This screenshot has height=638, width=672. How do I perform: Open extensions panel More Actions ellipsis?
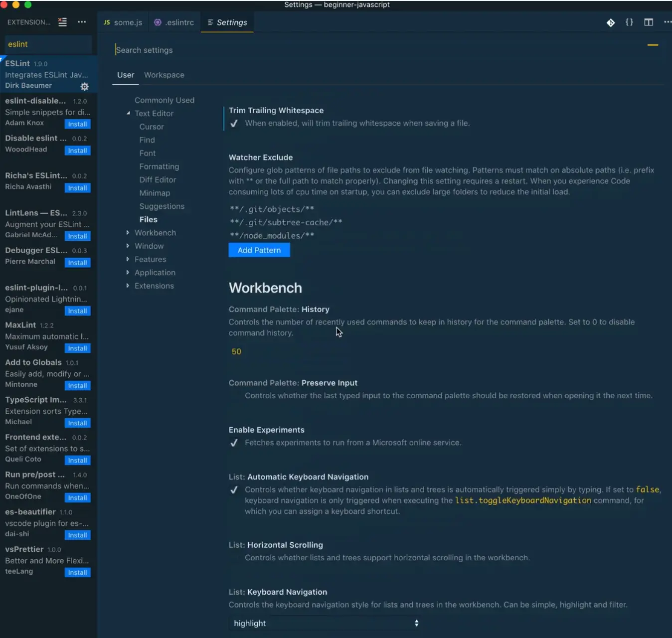pos(82,22)
